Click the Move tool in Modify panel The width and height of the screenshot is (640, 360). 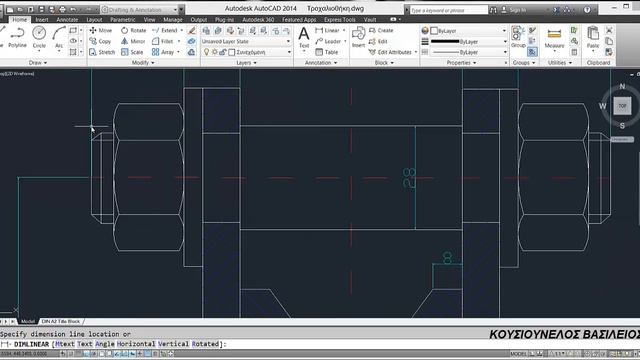100,30
